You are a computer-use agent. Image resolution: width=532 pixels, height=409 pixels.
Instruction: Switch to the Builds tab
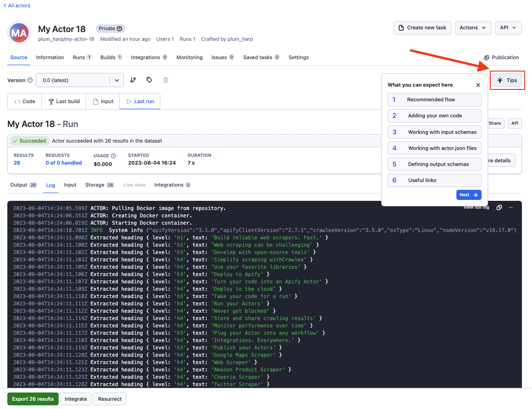tap(111, 57)
